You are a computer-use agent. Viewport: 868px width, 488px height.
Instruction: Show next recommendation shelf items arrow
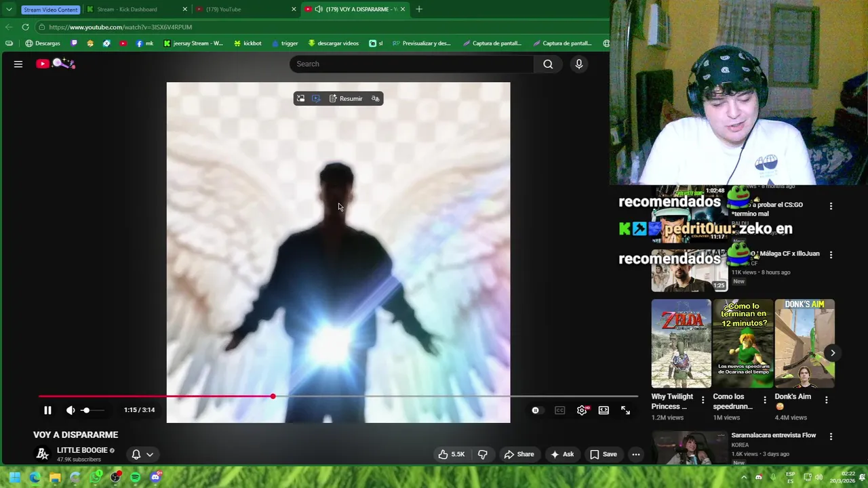point(833,352)
